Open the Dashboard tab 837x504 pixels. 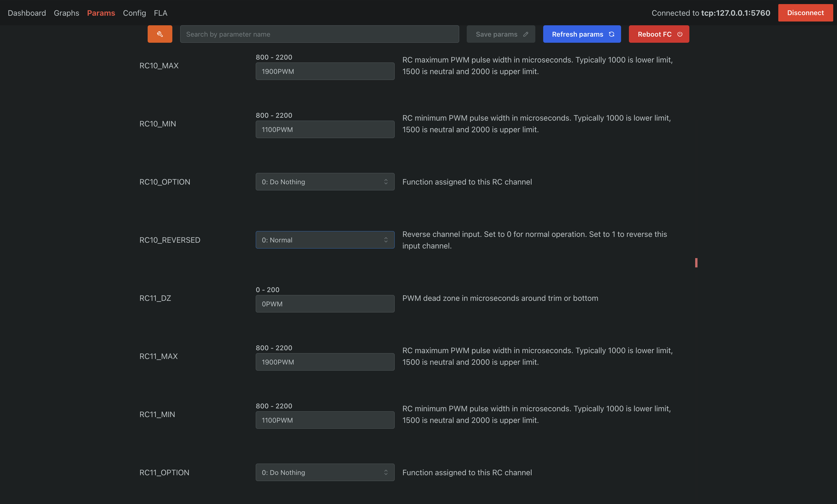pyautogui.click(x=27, y=13)
